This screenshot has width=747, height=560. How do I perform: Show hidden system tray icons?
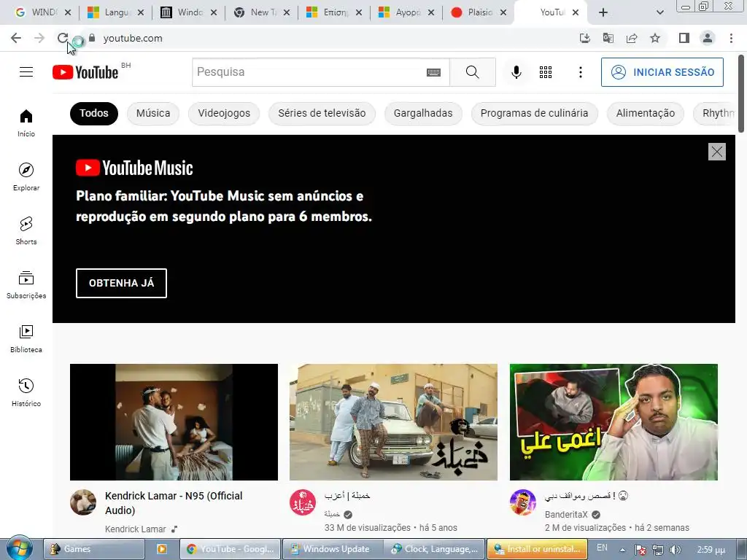coord(622,550)
